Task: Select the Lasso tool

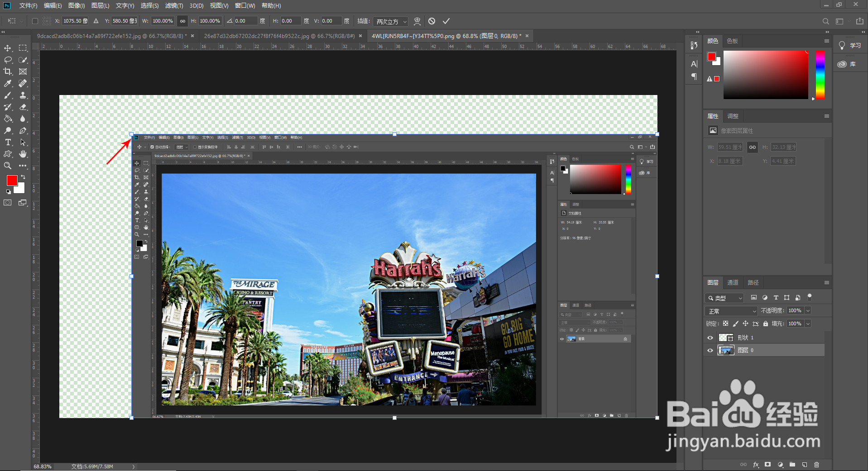Action: click(8, 60)
